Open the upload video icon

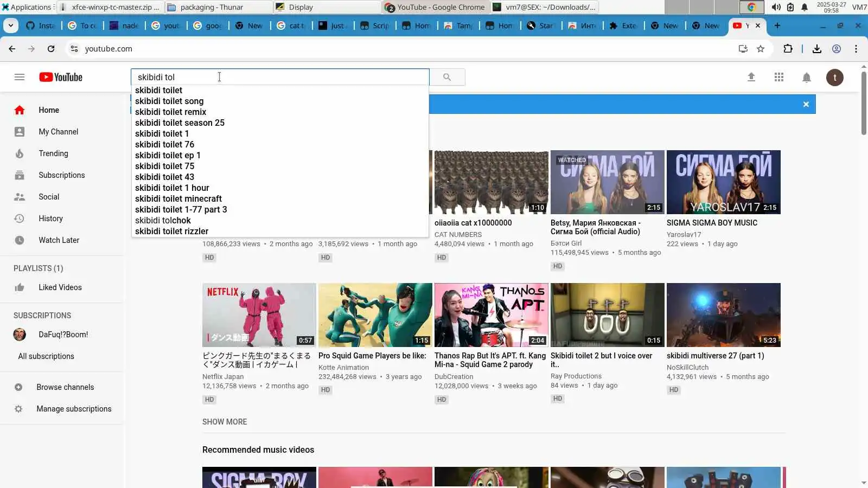tap(751, 77)
